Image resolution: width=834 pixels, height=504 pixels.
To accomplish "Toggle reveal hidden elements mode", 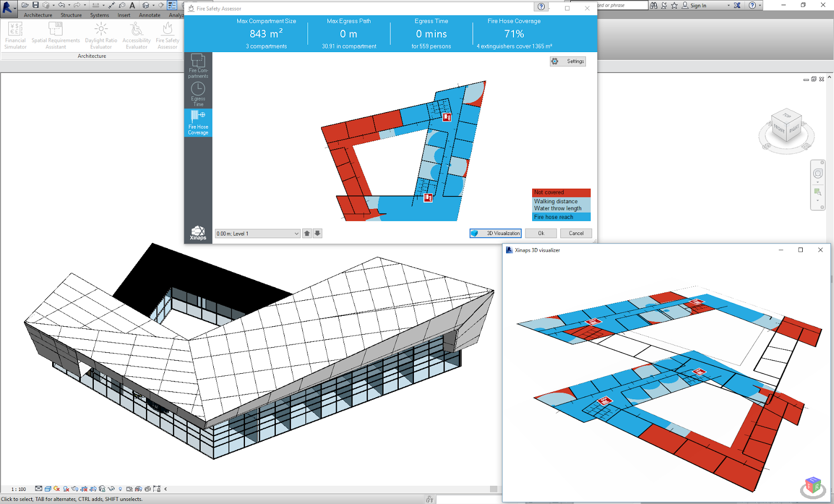I will coord(120,489).
